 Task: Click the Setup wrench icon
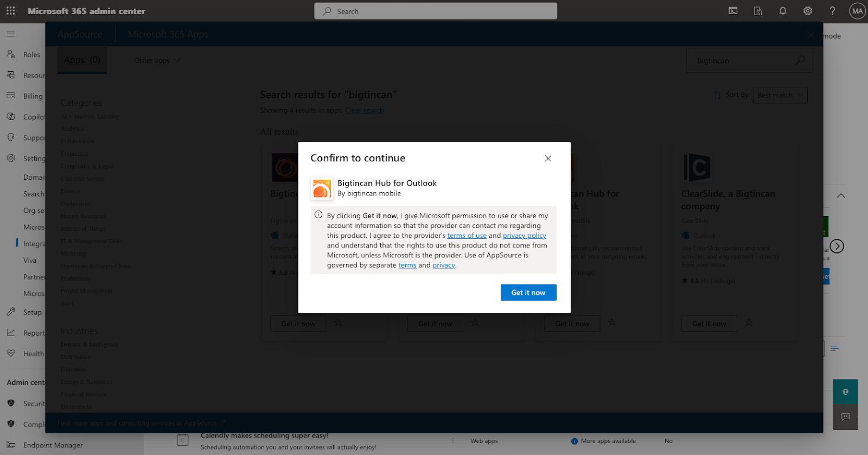[11, 312]
